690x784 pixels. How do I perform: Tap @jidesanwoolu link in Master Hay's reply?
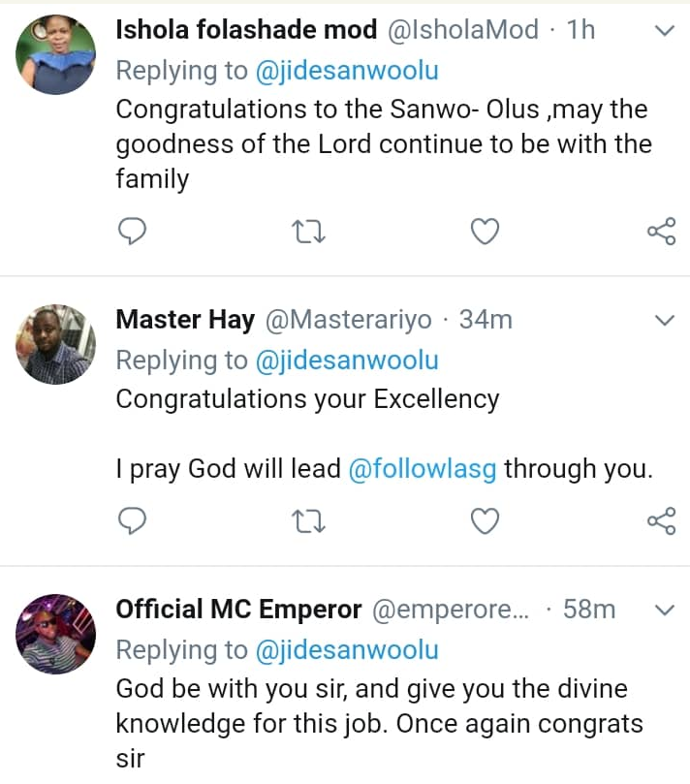(x=347, y=361)
